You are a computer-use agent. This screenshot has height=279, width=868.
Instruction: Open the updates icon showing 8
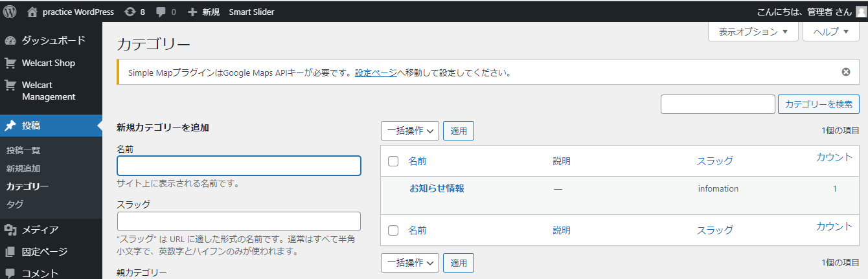tap(130, 12)
